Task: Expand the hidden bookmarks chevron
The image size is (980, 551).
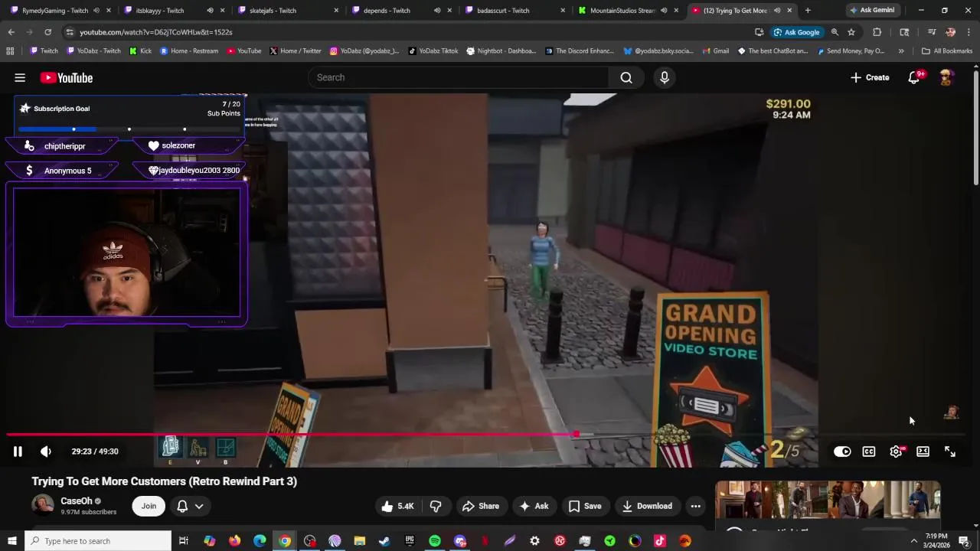Action: coord(901,51)
